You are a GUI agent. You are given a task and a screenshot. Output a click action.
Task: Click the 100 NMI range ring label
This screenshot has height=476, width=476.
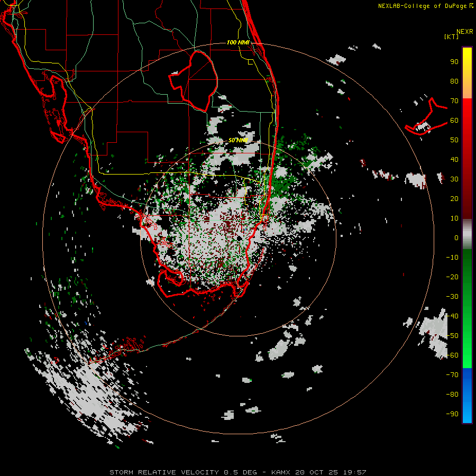click(x=237, y=42)
